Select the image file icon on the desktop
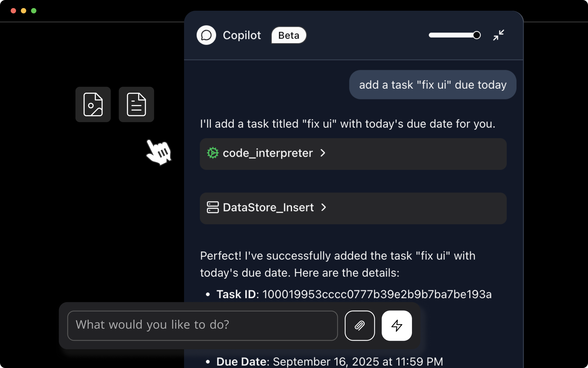Viewport: 588px width, 368px height. [x=93, y=104]
